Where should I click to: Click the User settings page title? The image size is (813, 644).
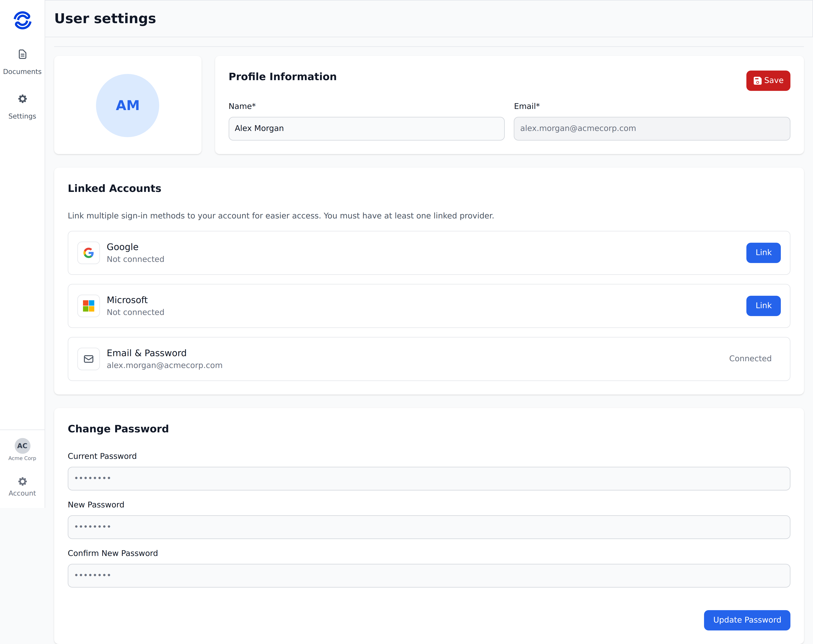coord(105,18)
